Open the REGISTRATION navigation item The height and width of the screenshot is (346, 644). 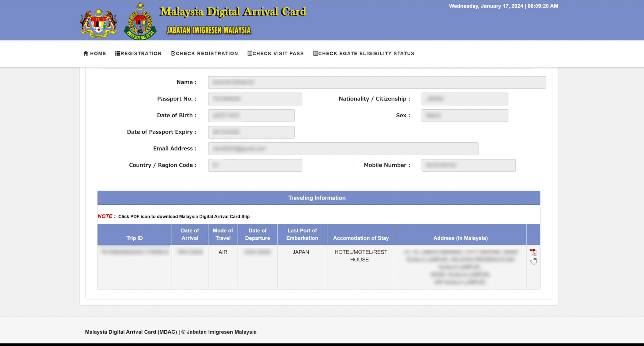pyautogui.click(x=138, y=53)
